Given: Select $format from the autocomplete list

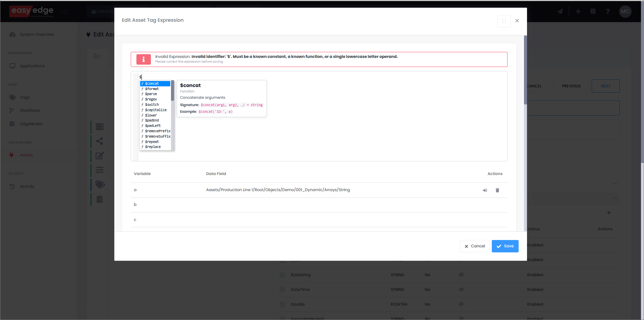Looking at the screenshot, I should click(x=152, y=89).
